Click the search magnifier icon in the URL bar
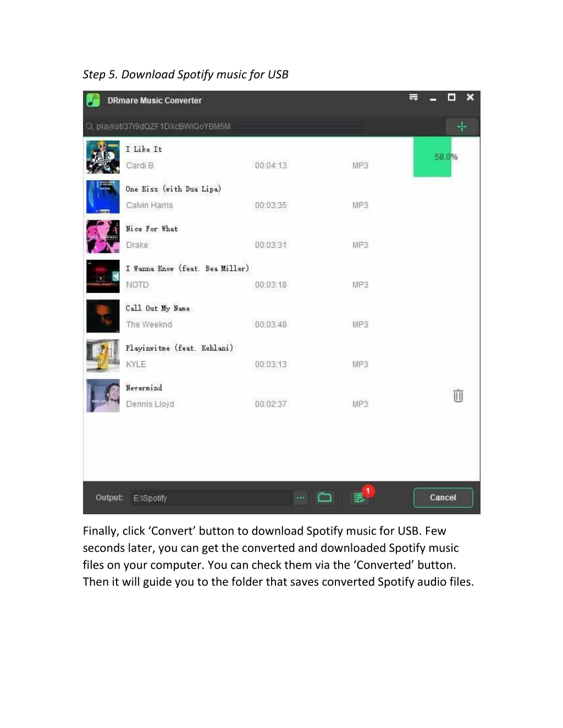The width and height of the screenshot is (563, 728). tap(89, 127)
